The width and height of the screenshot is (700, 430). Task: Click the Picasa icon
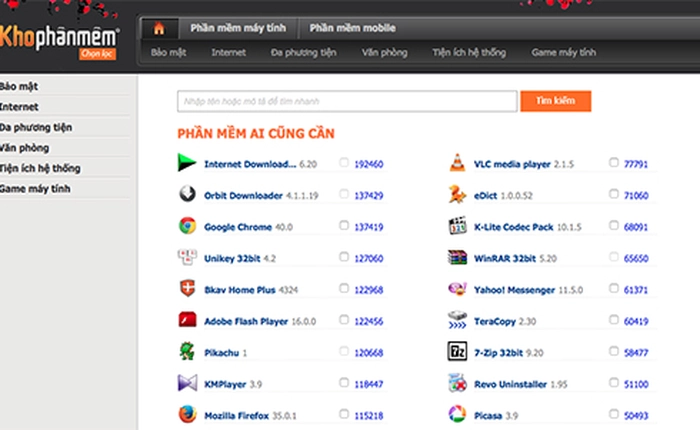point(457,414)
